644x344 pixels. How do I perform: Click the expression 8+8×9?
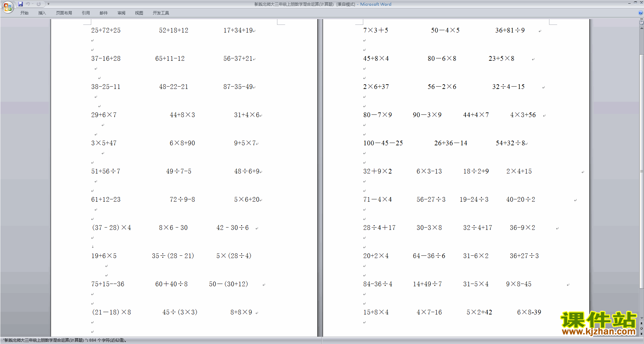coord(241,312)
